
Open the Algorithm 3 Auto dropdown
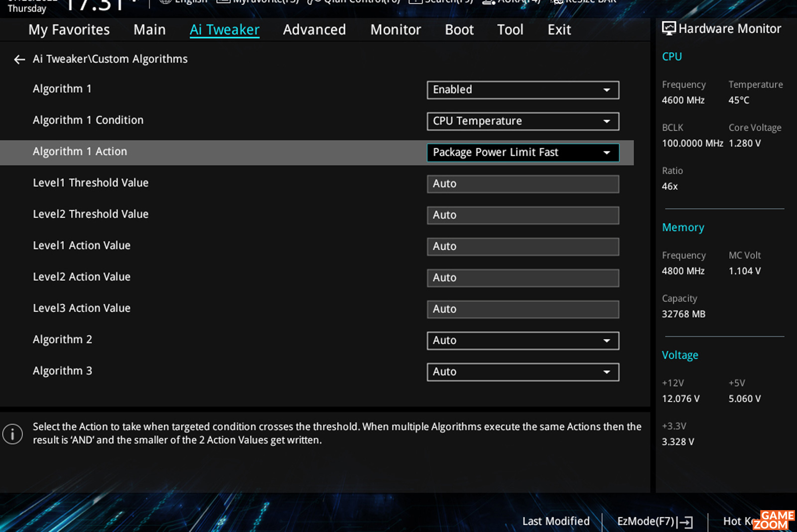click(x=523, y=372)
